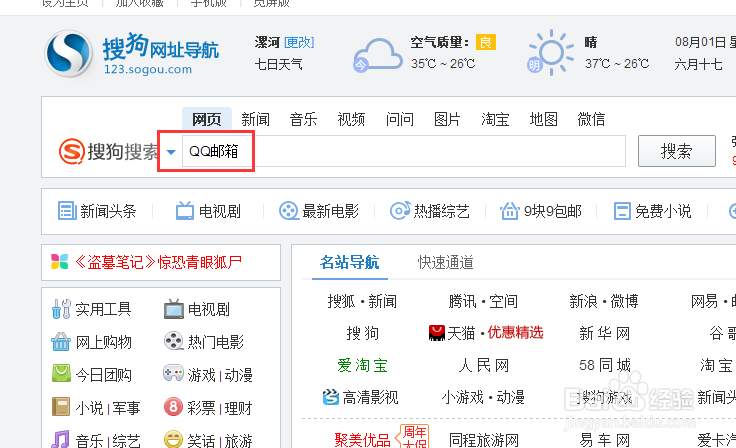Click the 新闻头条 icon

pyautogui.click(x=67, y=210)
